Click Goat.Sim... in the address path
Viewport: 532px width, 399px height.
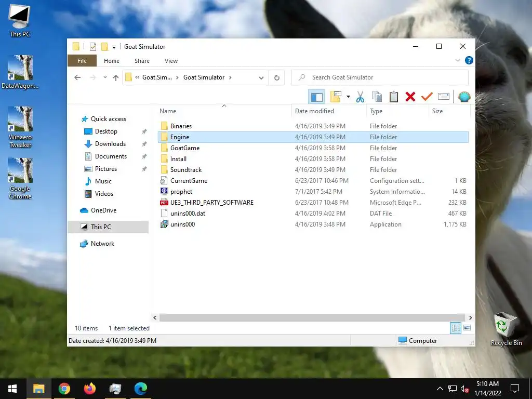[157, 77]
